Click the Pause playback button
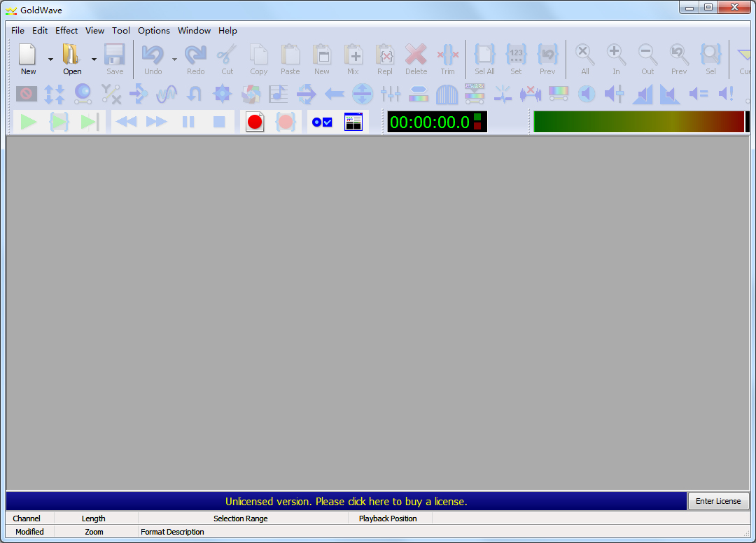756x543 pixels. [x=188, y=122]
